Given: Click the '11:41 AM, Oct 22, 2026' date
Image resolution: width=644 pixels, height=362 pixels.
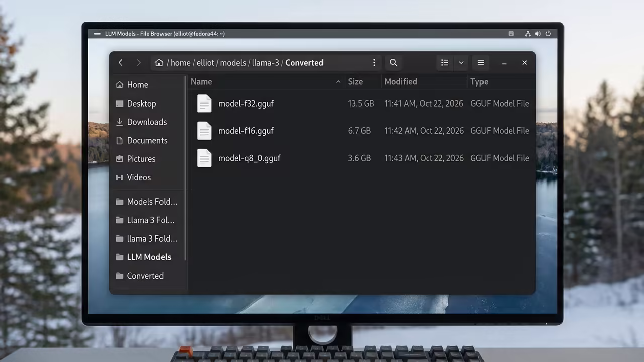Looking at the screenshot, I should pos(424,104).
